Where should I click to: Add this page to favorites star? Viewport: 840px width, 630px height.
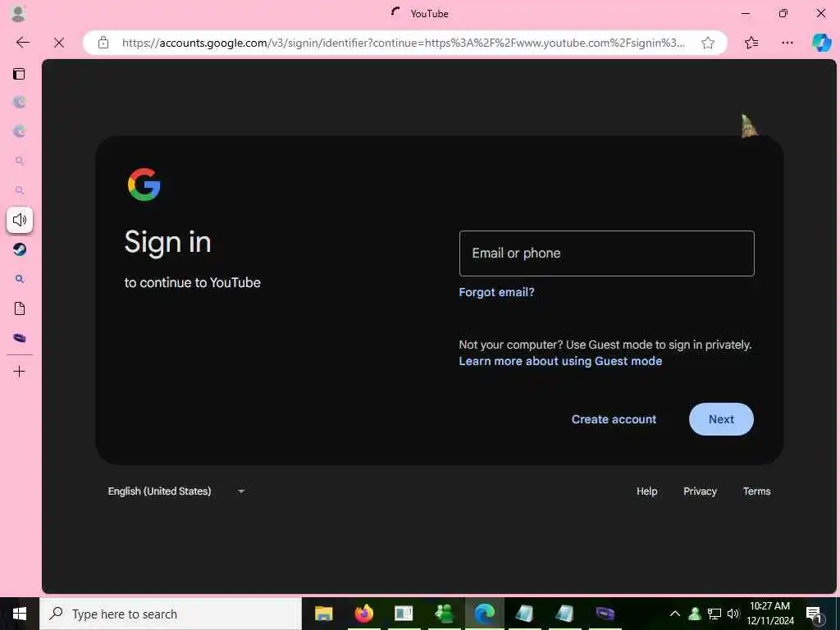coord(708,43)
